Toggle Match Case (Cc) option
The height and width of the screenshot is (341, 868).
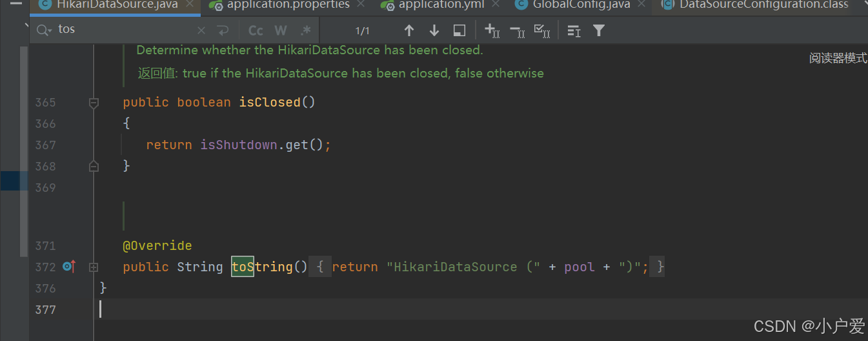tap(256, 30)
